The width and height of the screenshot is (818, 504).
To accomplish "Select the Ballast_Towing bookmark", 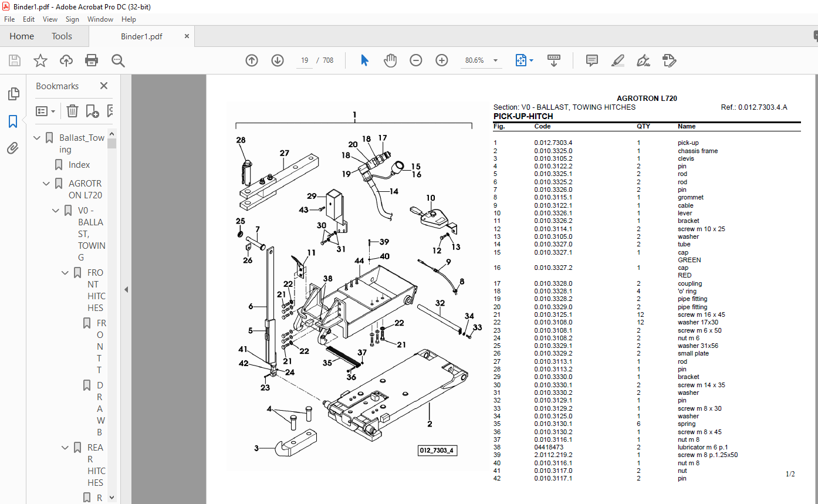I will [x=82, y=144].
